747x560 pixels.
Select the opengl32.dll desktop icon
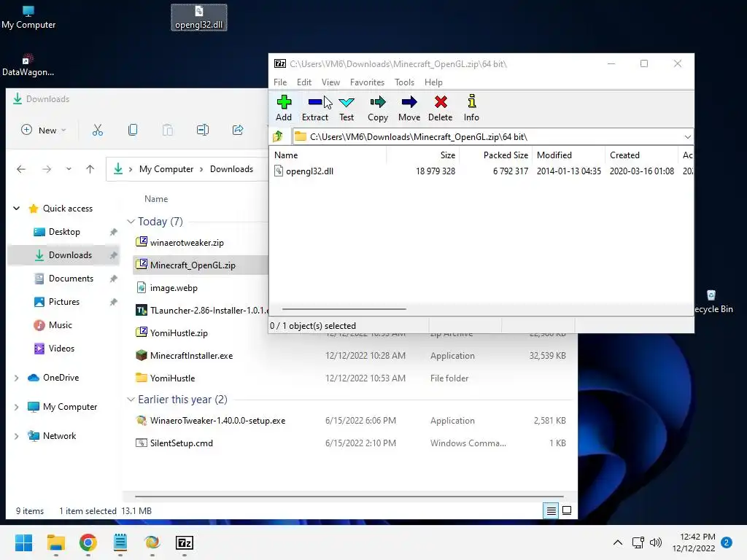point(198,17)
